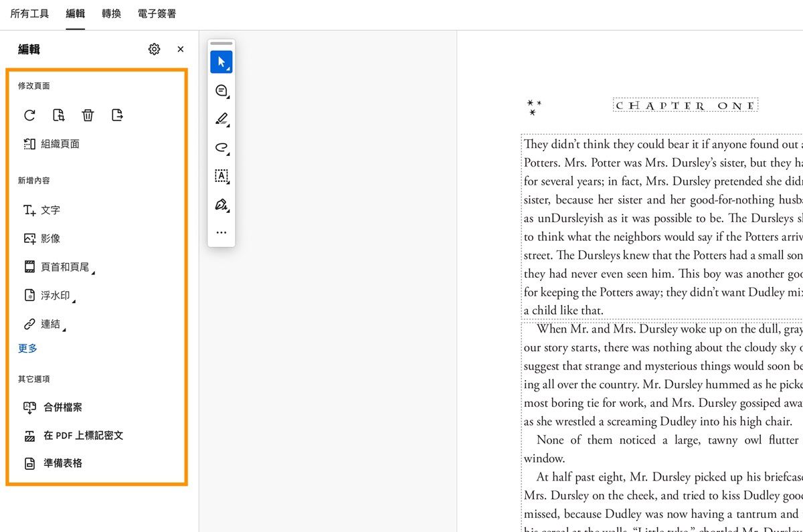The image size is (803, 532).
Task: Open more tools ellipsis in toolbar
Action: (221, 233)
